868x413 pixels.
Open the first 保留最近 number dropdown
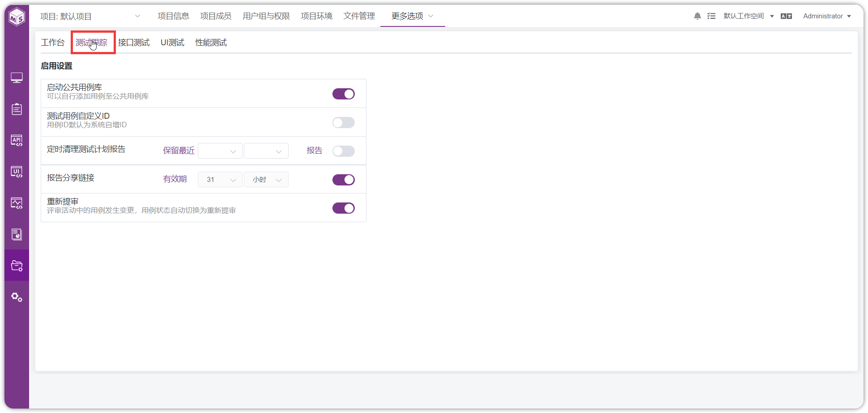point(220,151)
